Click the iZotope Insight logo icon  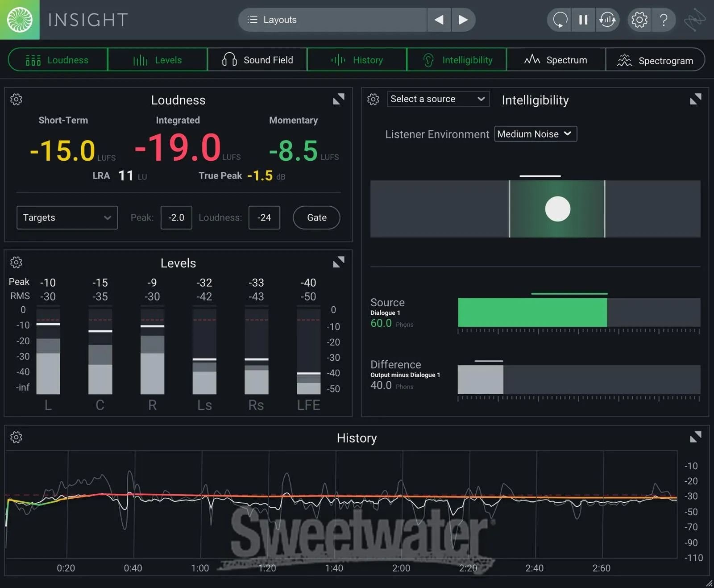(20, 20)
